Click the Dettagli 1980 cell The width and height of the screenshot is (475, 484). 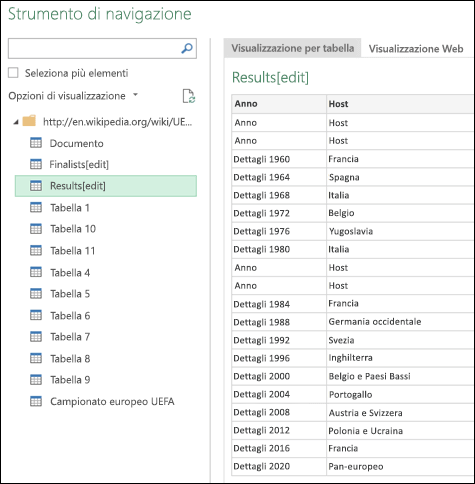(x=279, y=249)
